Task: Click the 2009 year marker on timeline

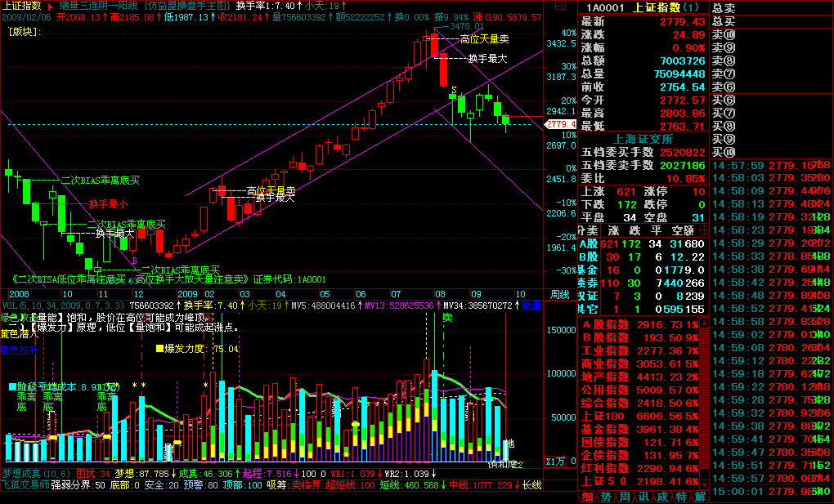Action: pyautogui.click(x=188, y=294)
